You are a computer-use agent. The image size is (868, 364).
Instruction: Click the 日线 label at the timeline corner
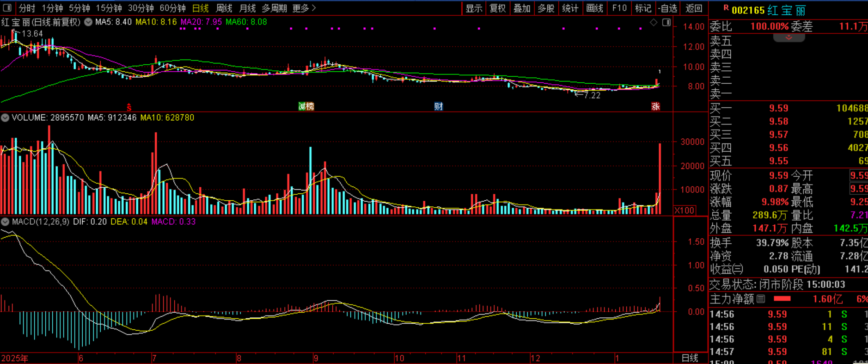tap(690, 358)
